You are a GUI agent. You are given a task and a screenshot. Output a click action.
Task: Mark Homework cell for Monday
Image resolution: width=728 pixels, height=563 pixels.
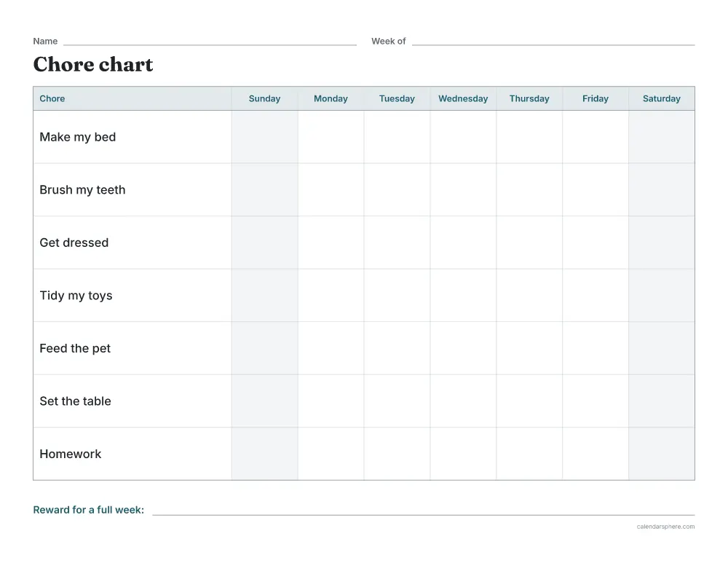(x=331, y=454)
